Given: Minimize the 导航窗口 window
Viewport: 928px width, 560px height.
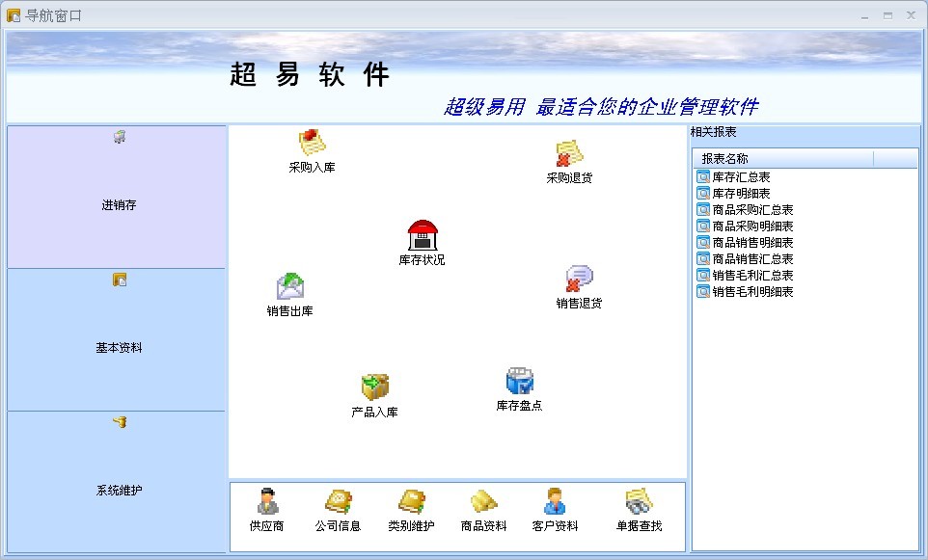Looking at the screenshot, I should click(x=864, y=16).
